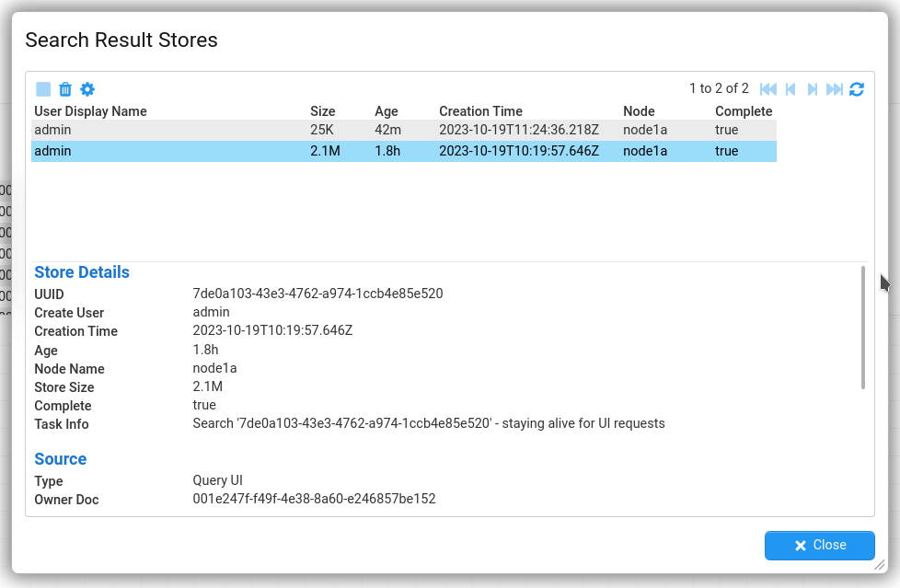Jump to the last page of results
This screenshot has width=900, height=588.
click(x=835, y=89)
